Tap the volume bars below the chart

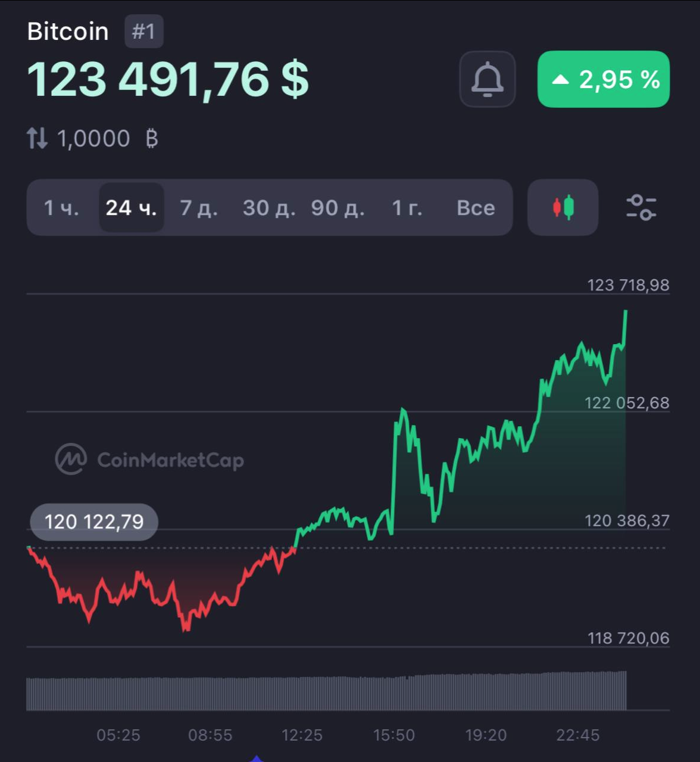coord(326,692)
